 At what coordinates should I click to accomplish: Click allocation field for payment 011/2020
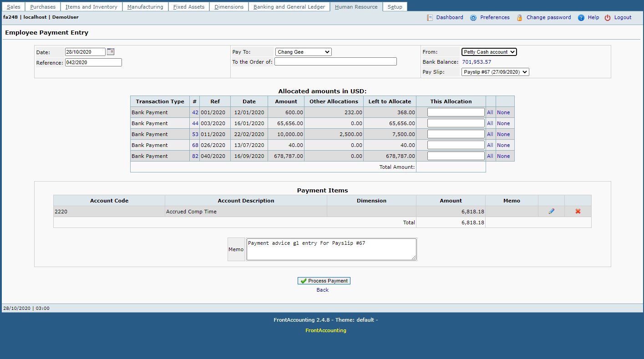pos(456,134)
